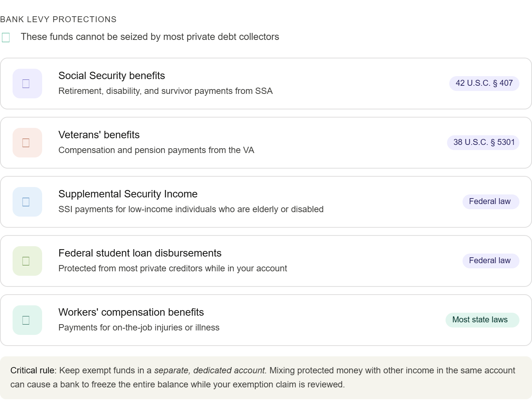The image size is (532, 414).
Task: Click the Veterans' benefits orange icon
Action: pyautogui.click(x=27, y=143)
